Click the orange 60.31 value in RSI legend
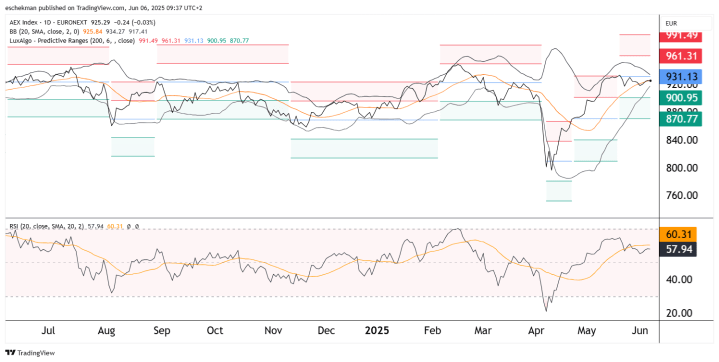 (x=114, y=227)
